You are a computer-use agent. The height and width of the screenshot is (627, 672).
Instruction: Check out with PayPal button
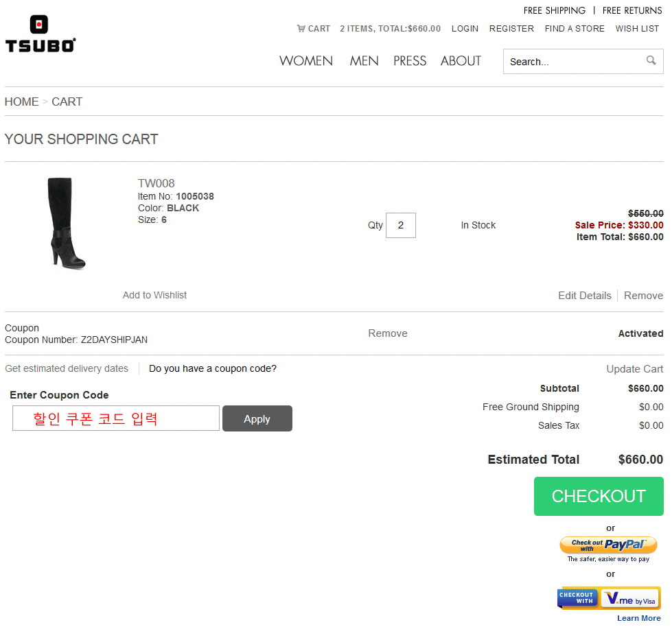pos(608,545)
